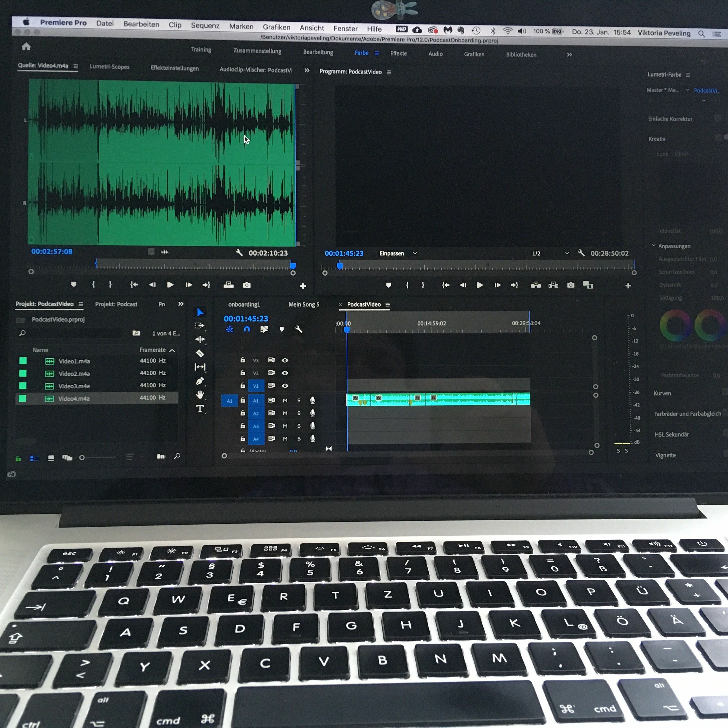Switch to the Audio workspace tab
Screen dimensions: 728x728
435,54
